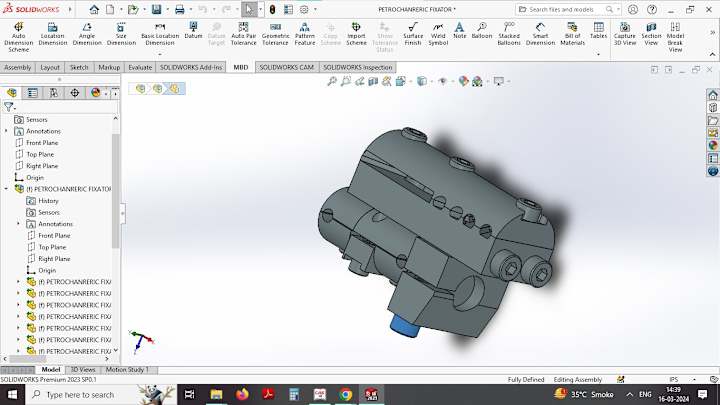720x405 pixels.
Task: Click Pattern Feature tool
Action: pos(304,34)
